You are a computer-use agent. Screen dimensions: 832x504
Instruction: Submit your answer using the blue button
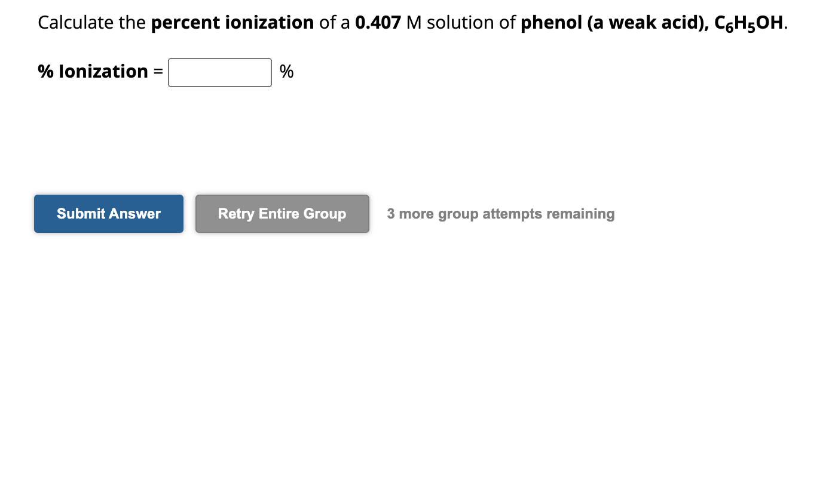(108, 213)
